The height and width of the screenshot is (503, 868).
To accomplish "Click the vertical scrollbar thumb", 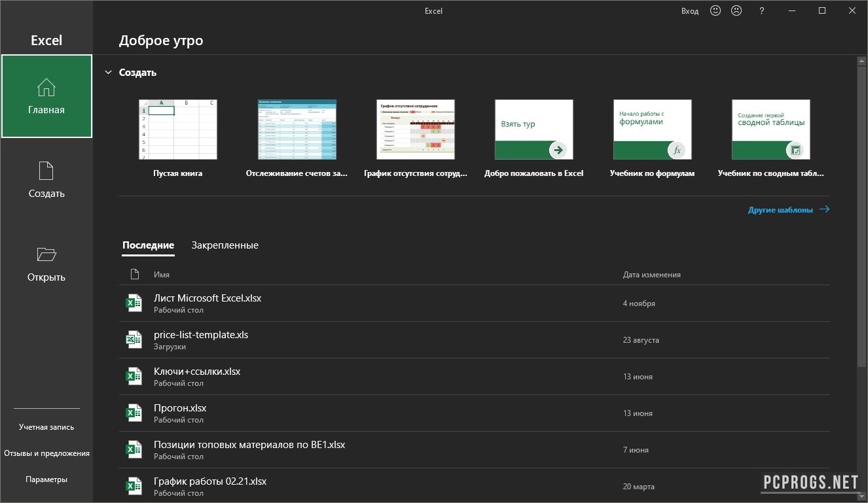I will (x=861, y=216).
